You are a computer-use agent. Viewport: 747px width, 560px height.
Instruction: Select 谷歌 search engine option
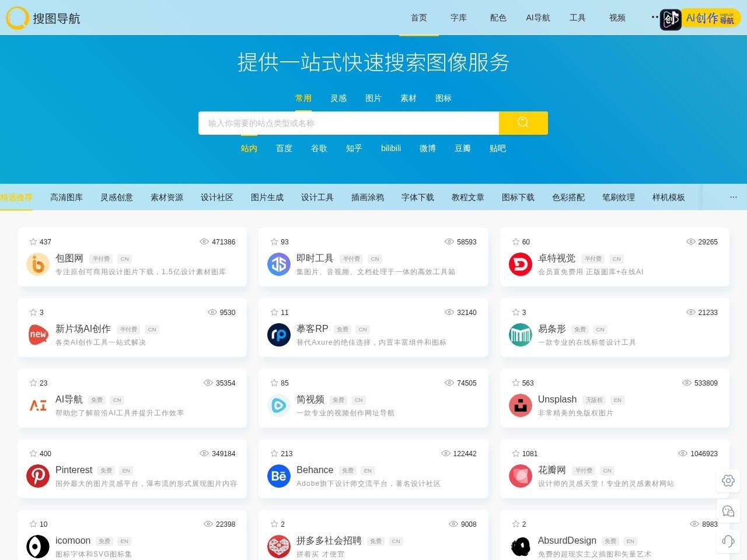(319, 148)
